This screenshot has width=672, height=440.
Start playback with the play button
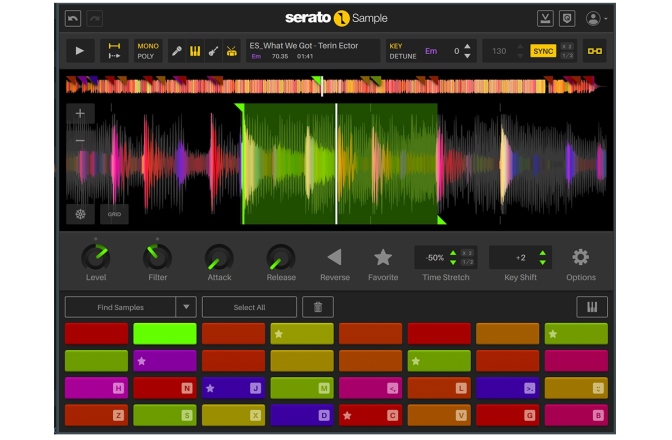click(80, 51)
